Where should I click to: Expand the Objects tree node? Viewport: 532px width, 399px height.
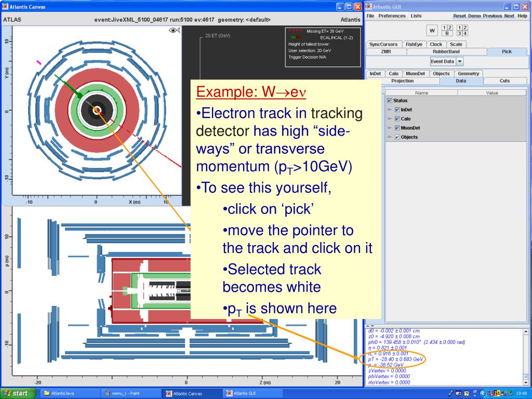pos(390,137)
